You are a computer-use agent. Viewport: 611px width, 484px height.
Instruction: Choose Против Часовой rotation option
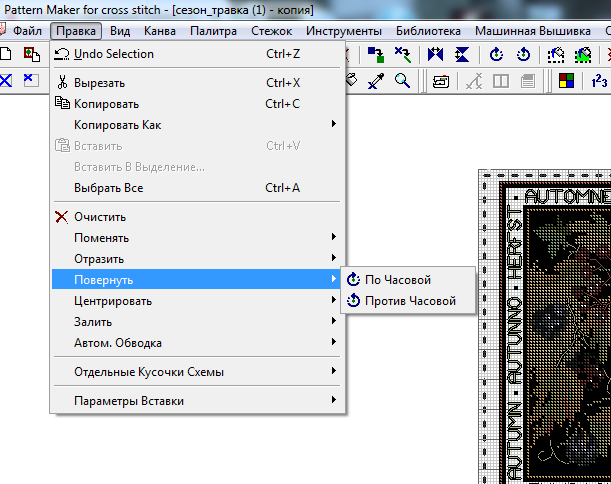click(409, 300)
